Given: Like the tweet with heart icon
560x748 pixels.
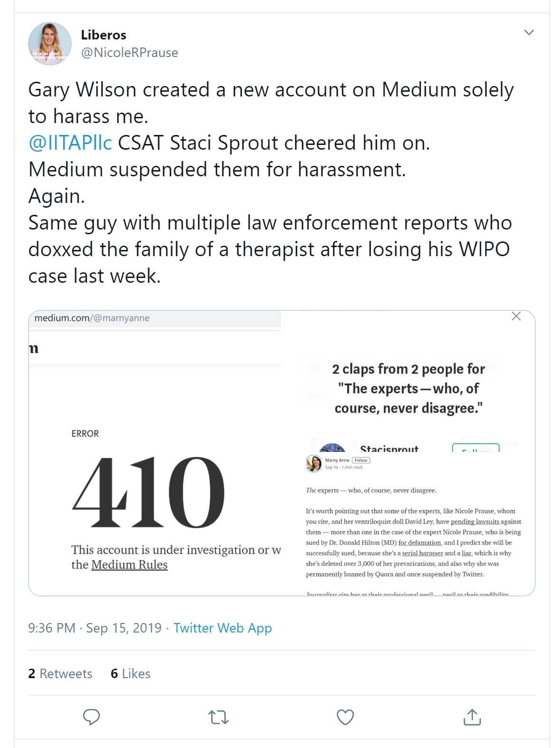Looking at the screenshot, I should tap(345, 717).
